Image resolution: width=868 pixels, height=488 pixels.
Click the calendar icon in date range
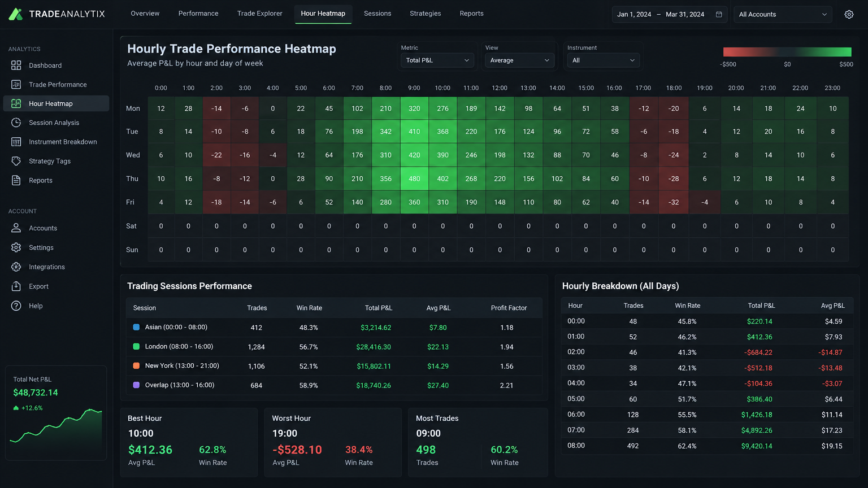719,15
